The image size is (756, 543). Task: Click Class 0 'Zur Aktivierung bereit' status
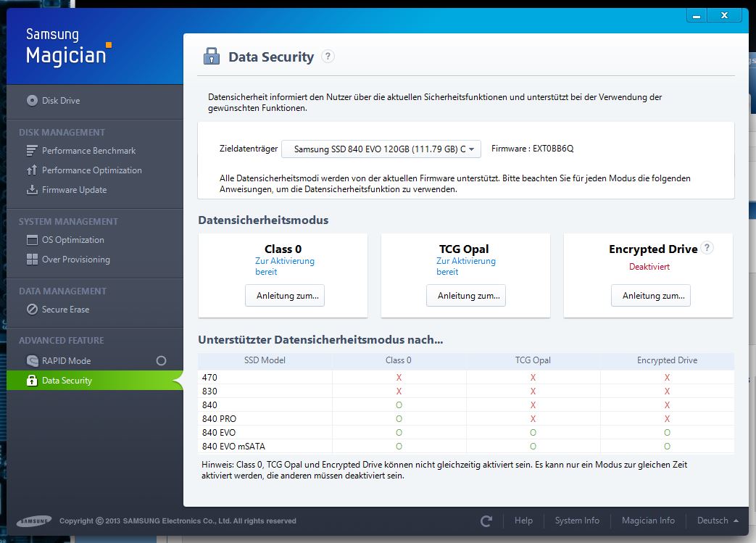284,266
